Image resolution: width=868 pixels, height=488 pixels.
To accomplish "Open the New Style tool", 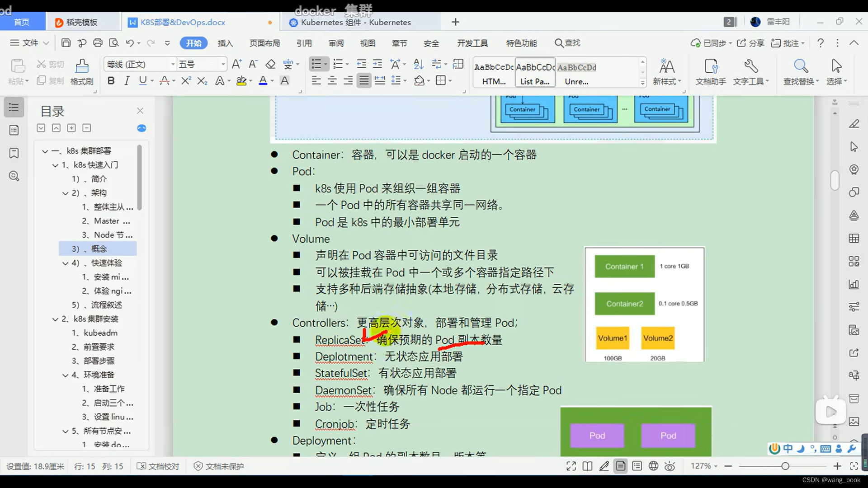I will click(x=666, y=72).
